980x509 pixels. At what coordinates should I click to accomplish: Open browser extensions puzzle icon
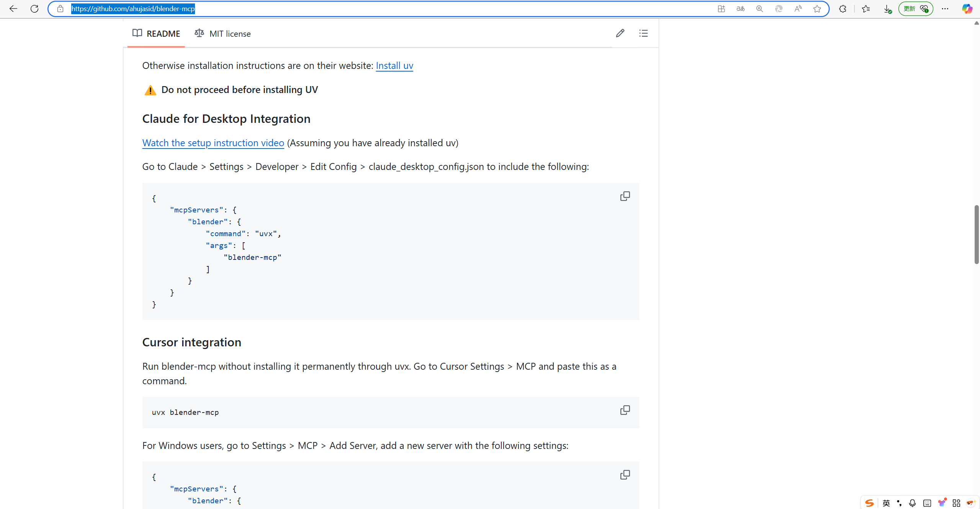(x=843, y=9)
